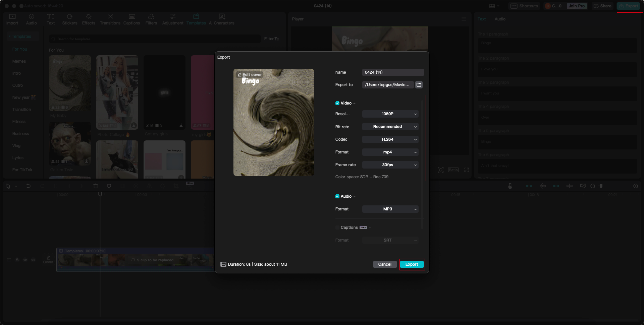
Task: Open the Transitions panel icon
Action: (110, 16)
